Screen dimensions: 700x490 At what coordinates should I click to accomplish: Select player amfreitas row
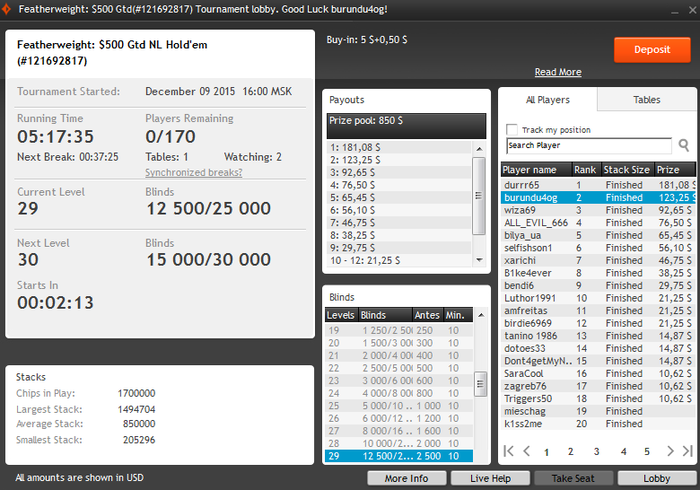[598, 310]
